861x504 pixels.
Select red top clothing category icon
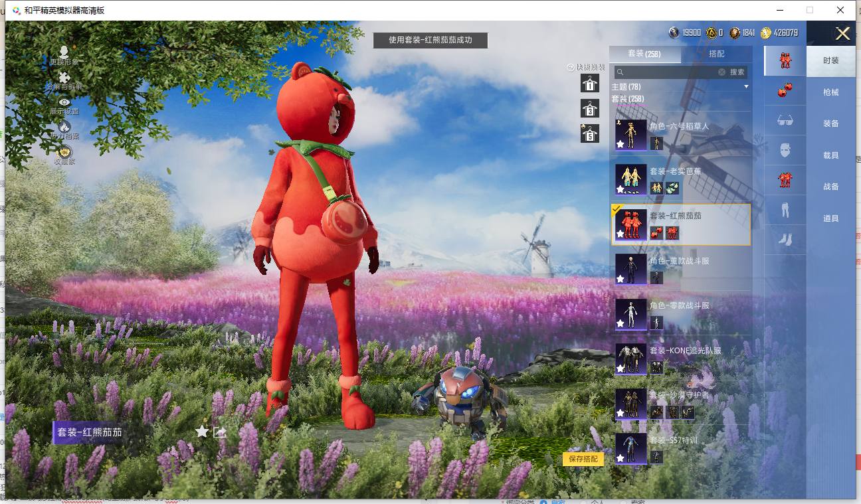(785, 180)
